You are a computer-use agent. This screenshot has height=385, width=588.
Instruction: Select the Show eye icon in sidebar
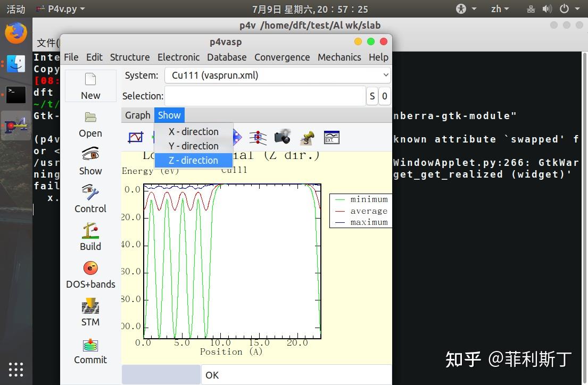point(90,154)
